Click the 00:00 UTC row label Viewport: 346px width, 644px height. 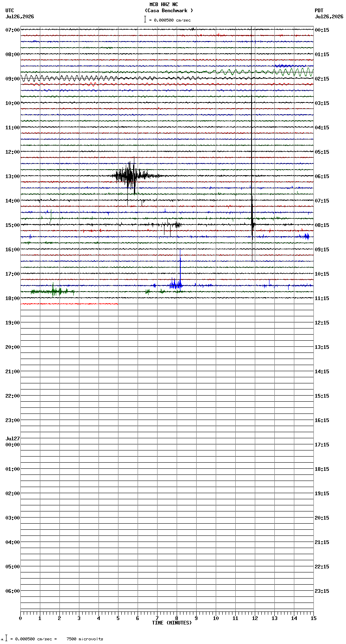click(x=13, y=445)
